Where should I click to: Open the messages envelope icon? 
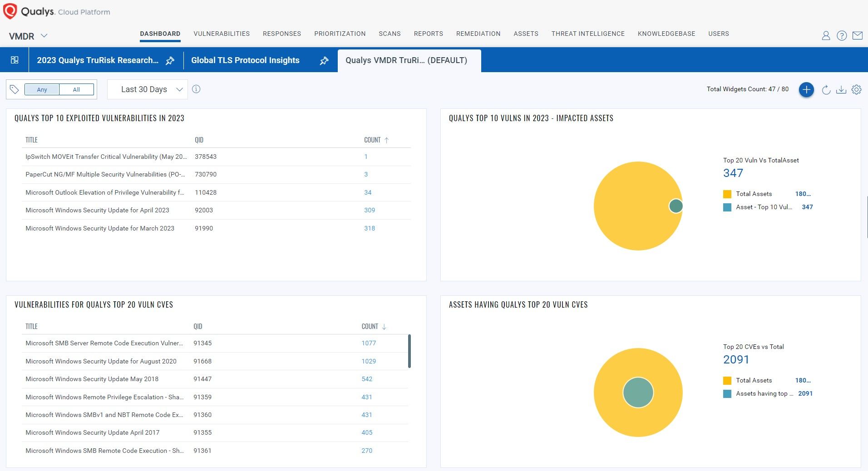858,36
